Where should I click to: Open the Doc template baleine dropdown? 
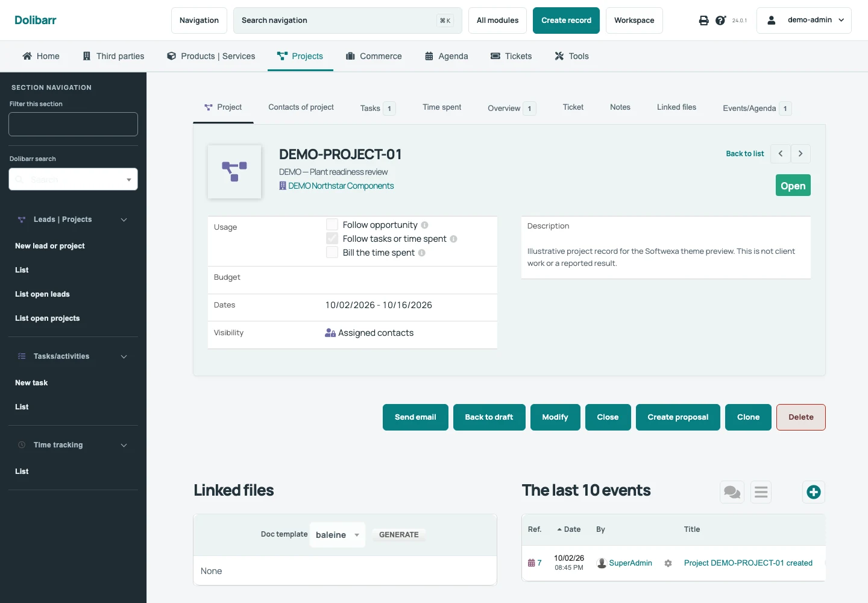338,535
